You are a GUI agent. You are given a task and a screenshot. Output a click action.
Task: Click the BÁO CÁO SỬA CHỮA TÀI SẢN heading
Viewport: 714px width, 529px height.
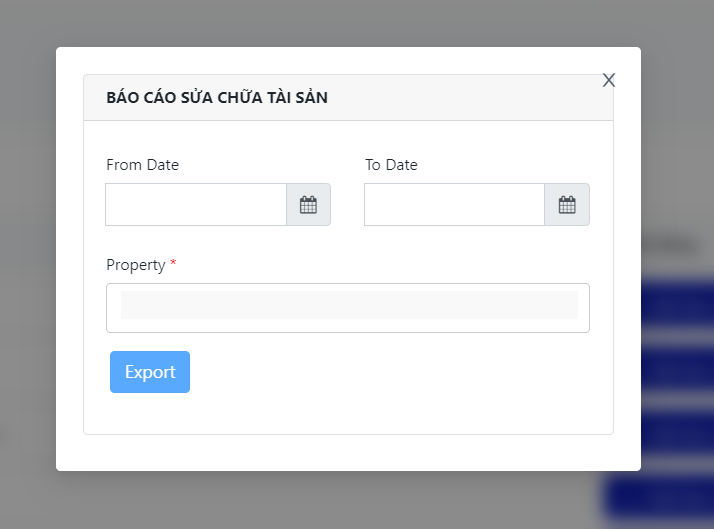[x=217, y=98]
